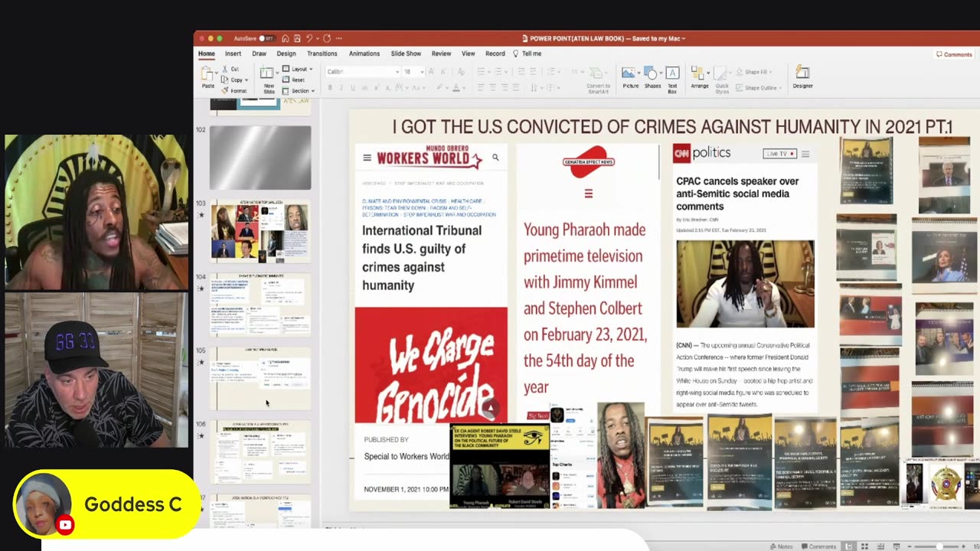Open the Slide Show tab
980x551 pixels.
[406, 54]
